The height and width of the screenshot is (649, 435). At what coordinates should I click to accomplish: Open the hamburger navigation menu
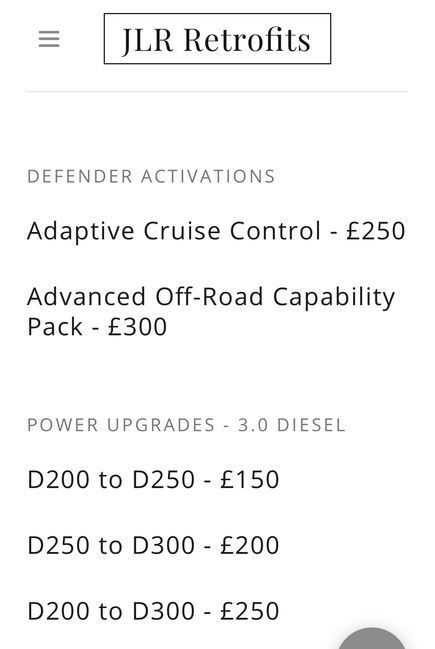tap(49, 39)
